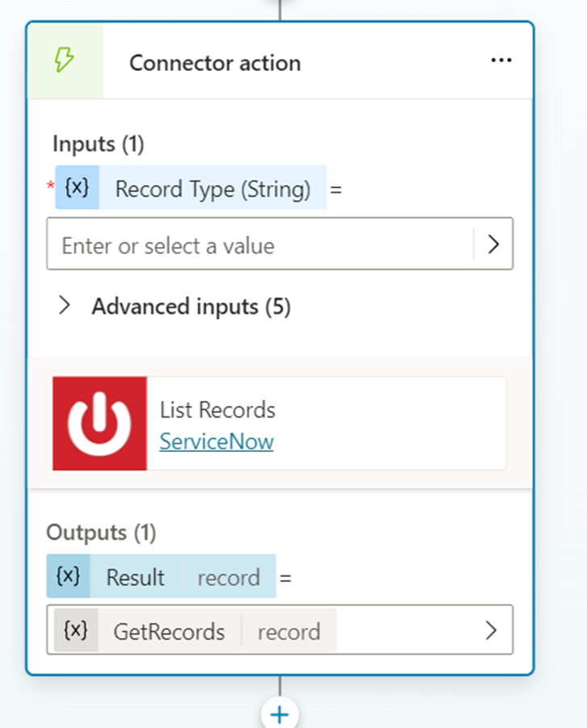Click the {x} icon beside GetRecords
This screenshot has height=728, width=587.
[76, 630]
